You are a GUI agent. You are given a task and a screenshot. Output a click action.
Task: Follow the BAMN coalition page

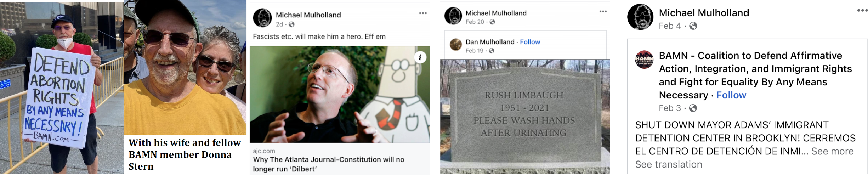pos(731,95)
